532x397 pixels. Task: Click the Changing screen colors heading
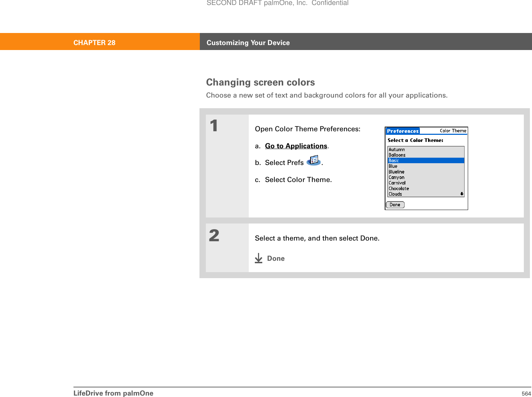pyautogui.click(x=260, y=82)
